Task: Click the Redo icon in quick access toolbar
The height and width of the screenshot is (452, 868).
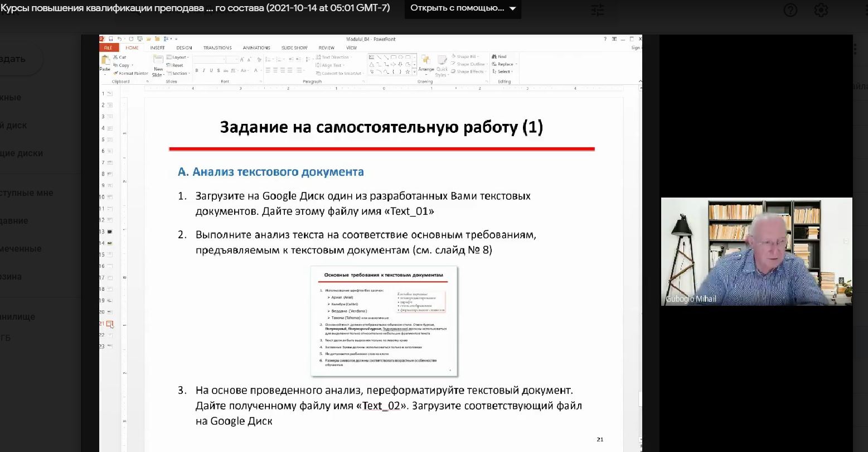Action: point(131,39)
